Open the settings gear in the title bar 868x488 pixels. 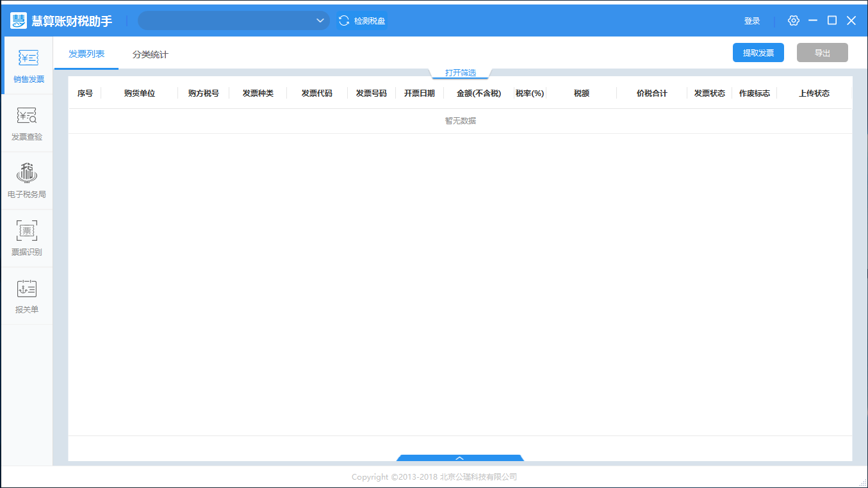[793, 20]
